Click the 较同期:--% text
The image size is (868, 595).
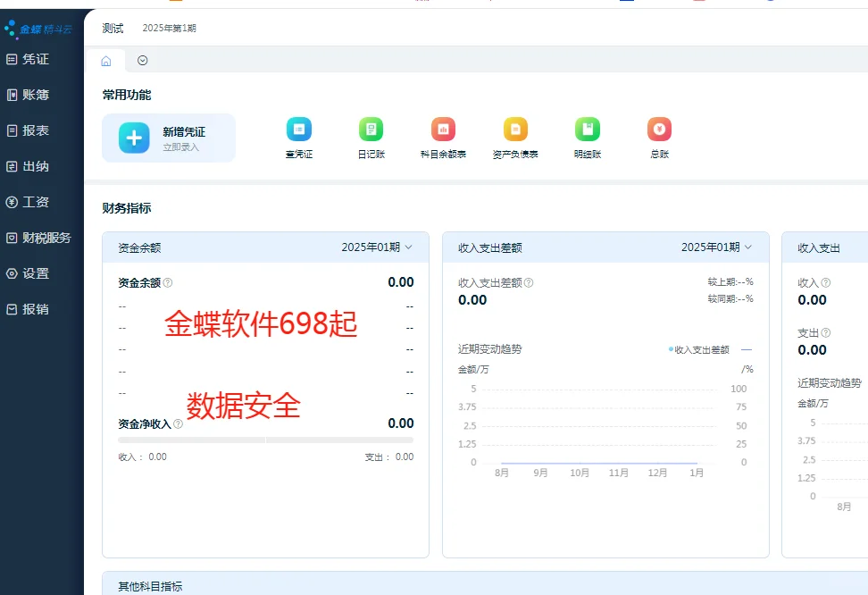click(x=730, y=299)
